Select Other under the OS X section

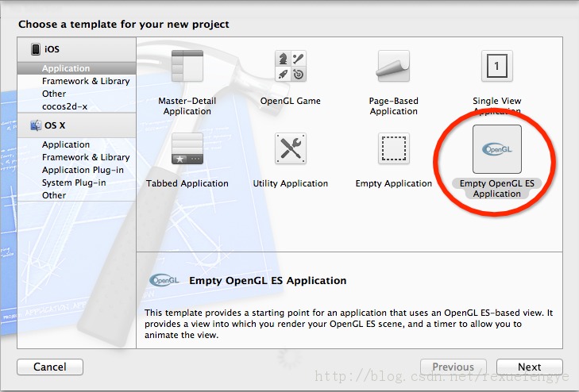[76, 195]
